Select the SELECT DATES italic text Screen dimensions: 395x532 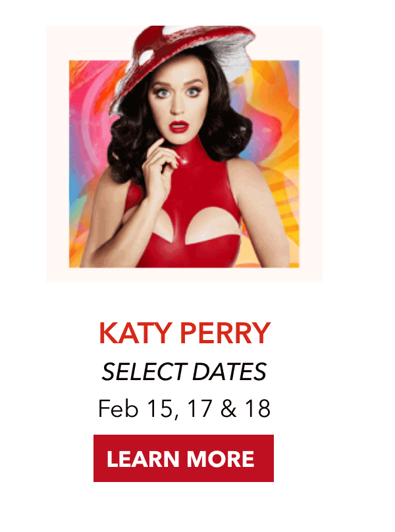[184, 372]
